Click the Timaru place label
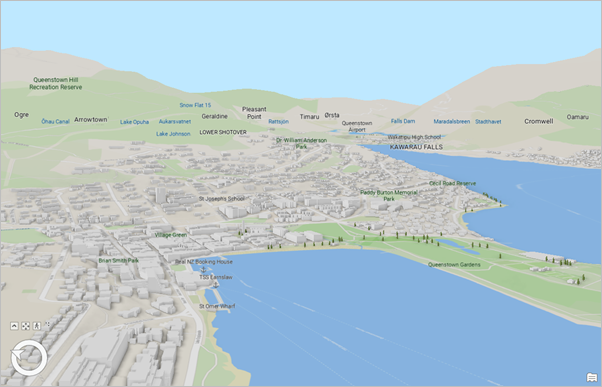The image size is (602, 387). coord(309,116)
